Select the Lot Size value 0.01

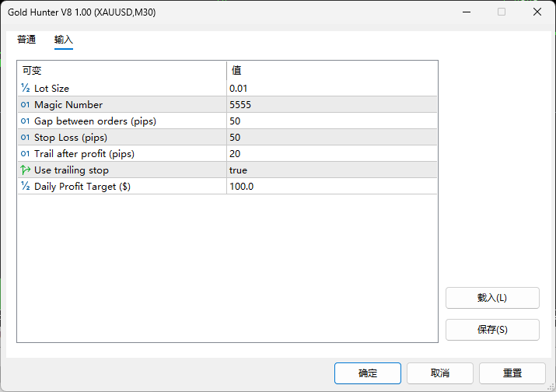pyautogui.click(x=239, y=89)
